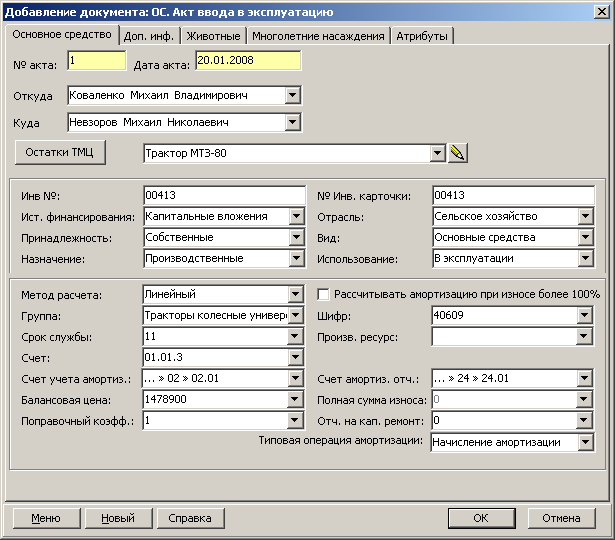Open Отч. на кап. ремонт dropdown

coord(584,420)
